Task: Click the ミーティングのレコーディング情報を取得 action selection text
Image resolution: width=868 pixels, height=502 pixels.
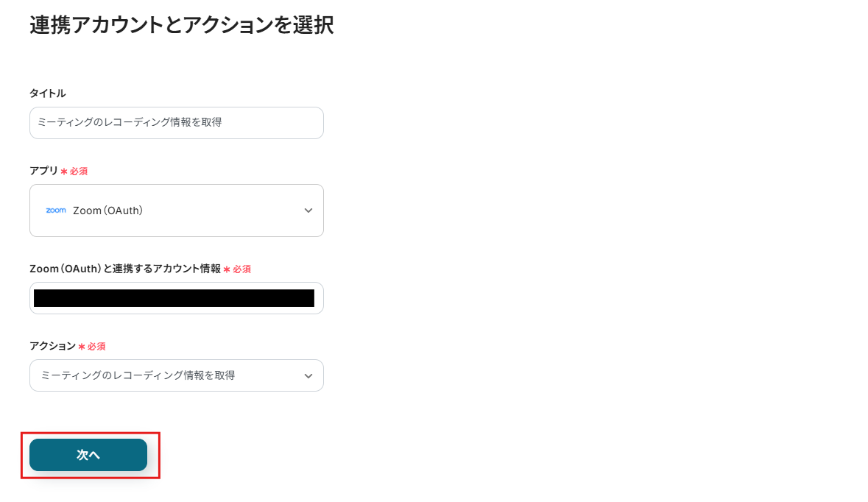Action: pyautogui.click(x=138, y=375)
